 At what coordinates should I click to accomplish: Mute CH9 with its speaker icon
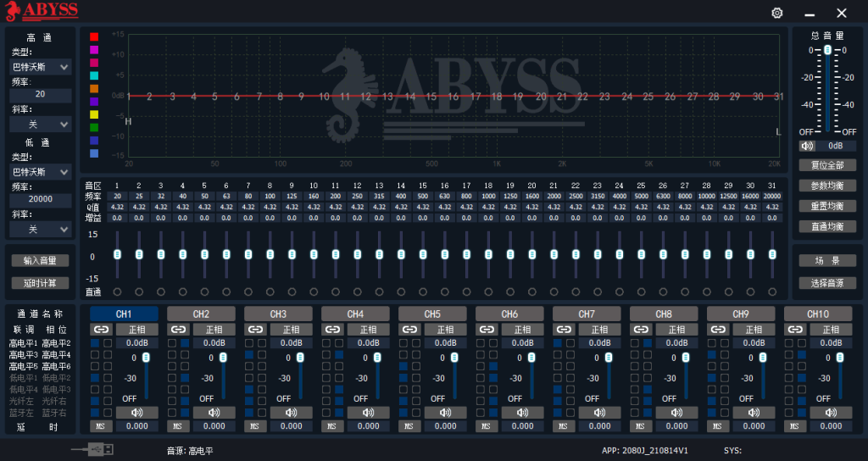coord(754,413)
